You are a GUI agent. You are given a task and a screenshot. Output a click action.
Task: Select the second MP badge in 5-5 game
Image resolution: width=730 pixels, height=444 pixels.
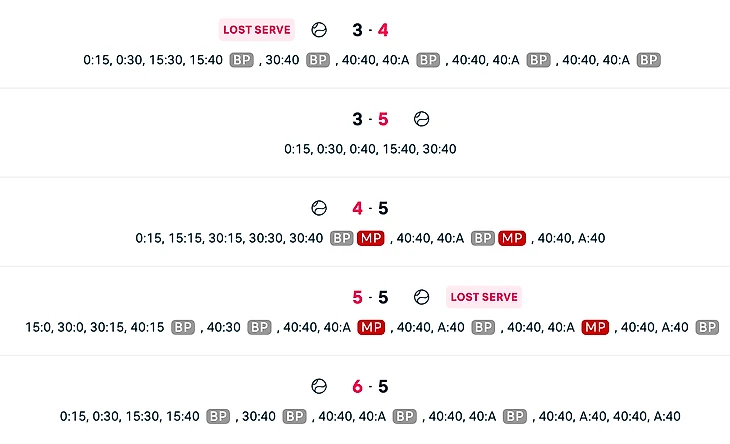pyautogui.click(x=596, y=327)
